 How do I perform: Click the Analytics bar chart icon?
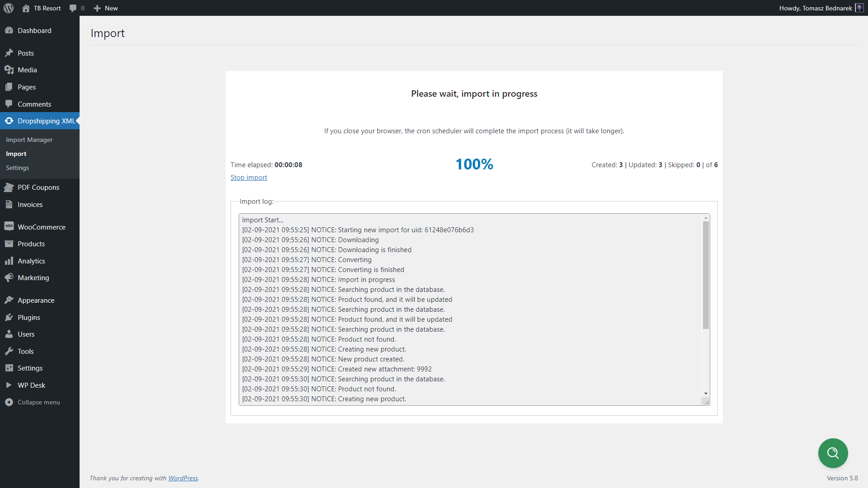[9, 261]
